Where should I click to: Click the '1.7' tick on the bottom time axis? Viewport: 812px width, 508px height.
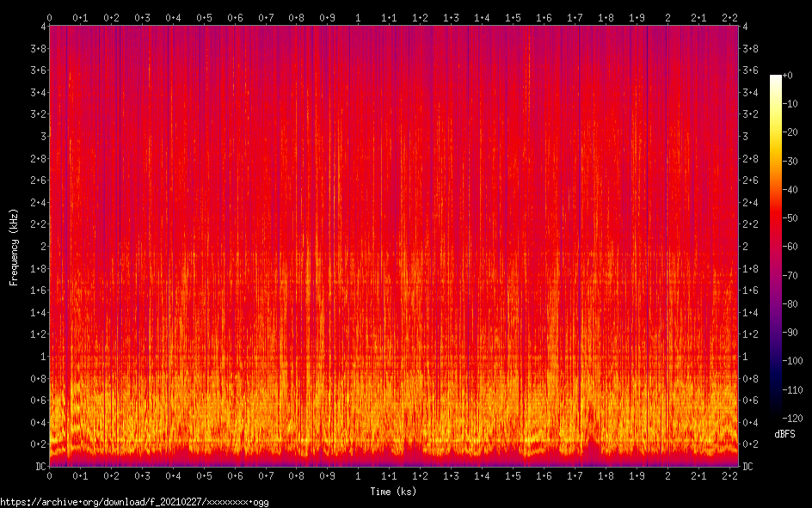[x=575, y=476]
